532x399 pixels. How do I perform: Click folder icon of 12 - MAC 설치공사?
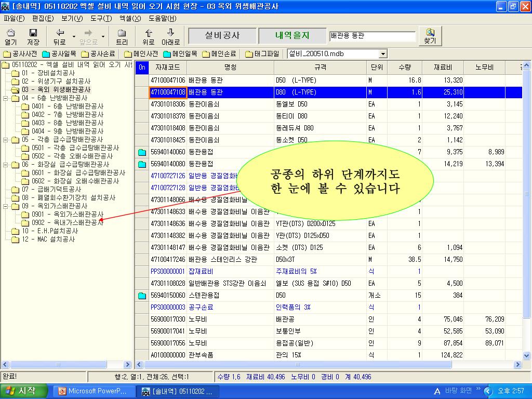(x=15, y=240)
